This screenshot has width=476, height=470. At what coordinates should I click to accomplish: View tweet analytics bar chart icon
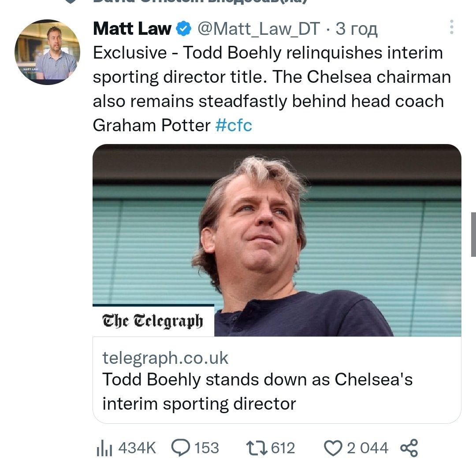104,448
